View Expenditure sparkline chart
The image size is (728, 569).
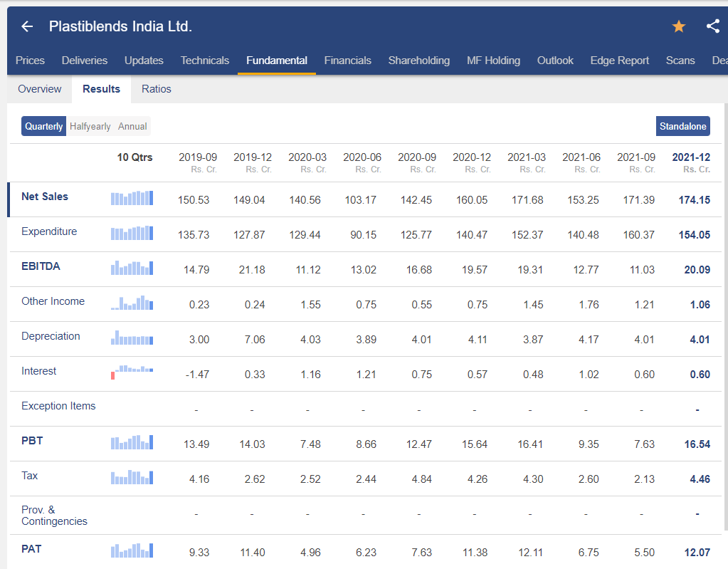(x=132, y=233)
